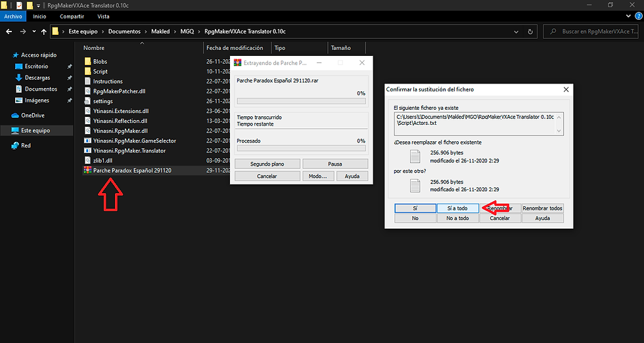Open address bar history dropdown
This screenshot has height=343, width=644.
click(x=516, y=32)
